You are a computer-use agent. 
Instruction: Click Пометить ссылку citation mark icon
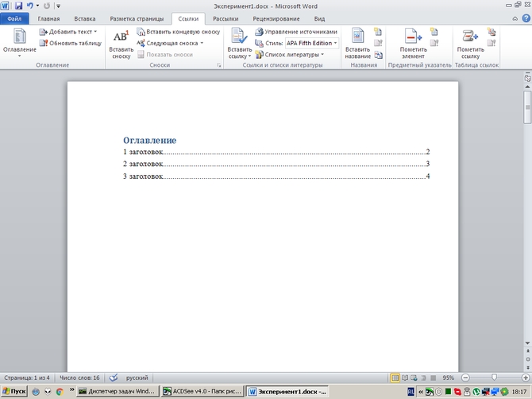[470, 42]
